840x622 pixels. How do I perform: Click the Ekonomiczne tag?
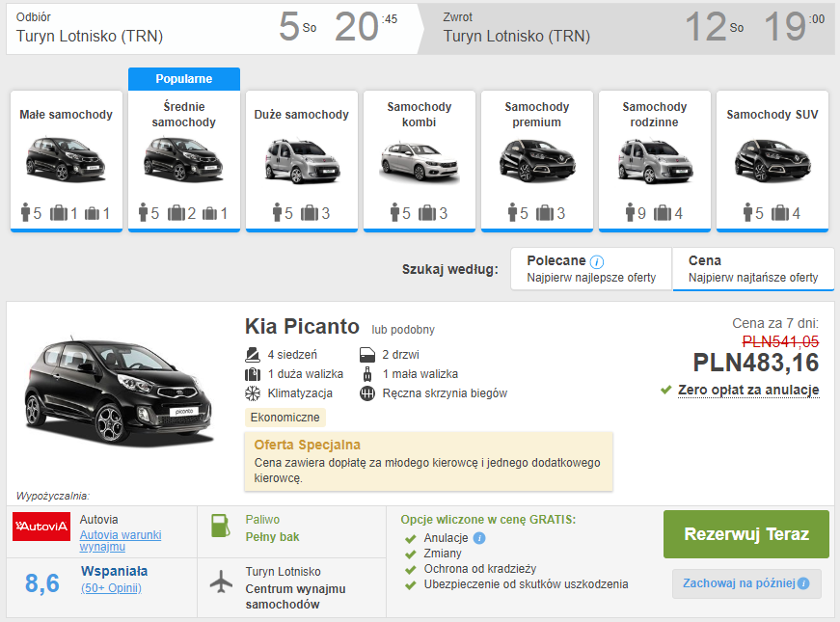(285, 418)
